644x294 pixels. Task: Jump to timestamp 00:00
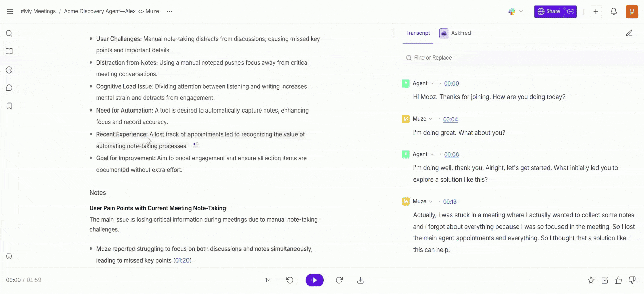click(x=451, y=84)
